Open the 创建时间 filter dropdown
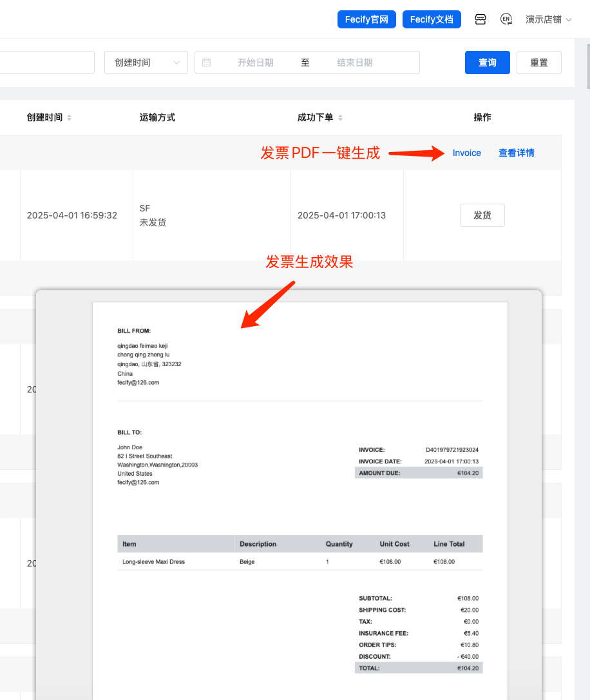Image resolution: width=590 pixels, height=700 pixels. [146, 63]
